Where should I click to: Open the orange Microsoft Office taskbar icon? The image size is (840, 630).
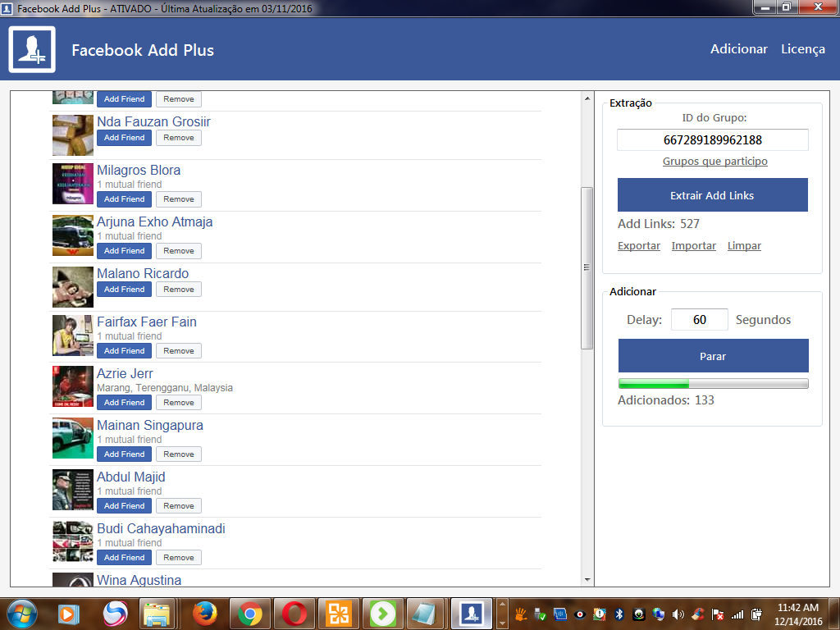[339, 614]
